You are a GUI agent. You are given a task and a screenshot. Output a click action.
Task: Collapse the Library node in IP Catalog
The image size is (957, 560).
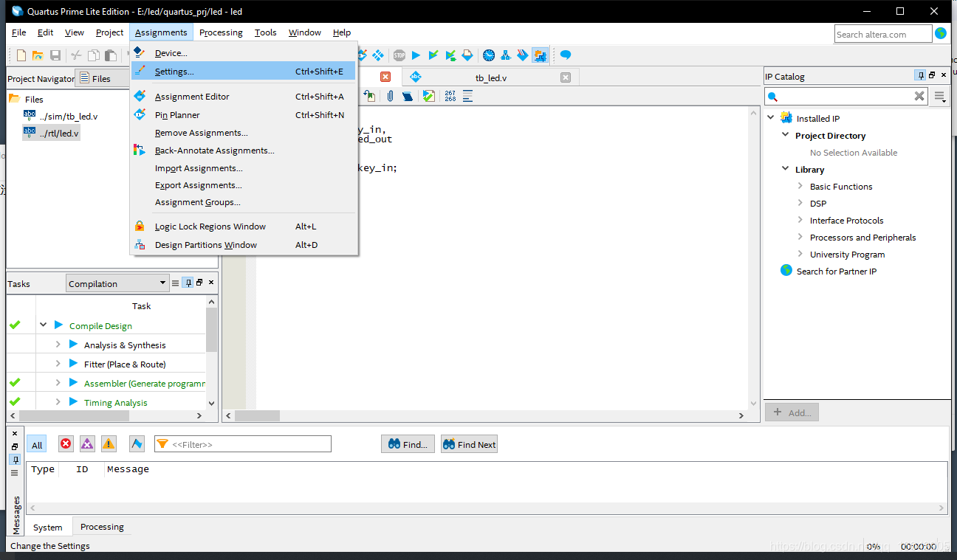coord(786,169)
